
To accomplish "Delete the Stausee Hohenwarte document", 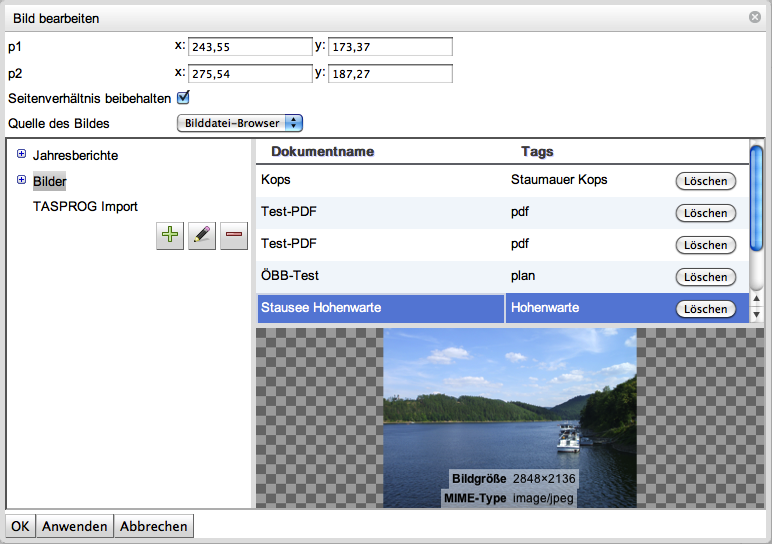I will coord(706,309).
